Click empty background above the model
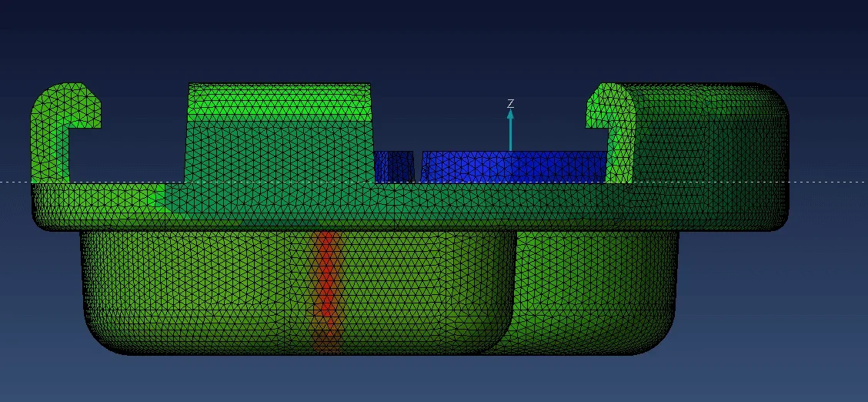868x402 pixels. [x=431, y=39]
